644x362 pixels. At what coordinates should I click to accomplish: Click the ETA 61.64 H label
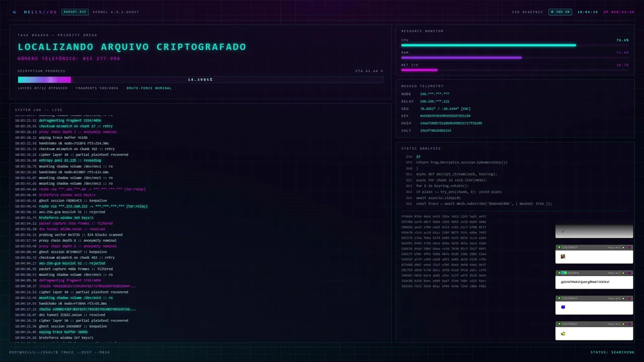(x=369, y=71)
